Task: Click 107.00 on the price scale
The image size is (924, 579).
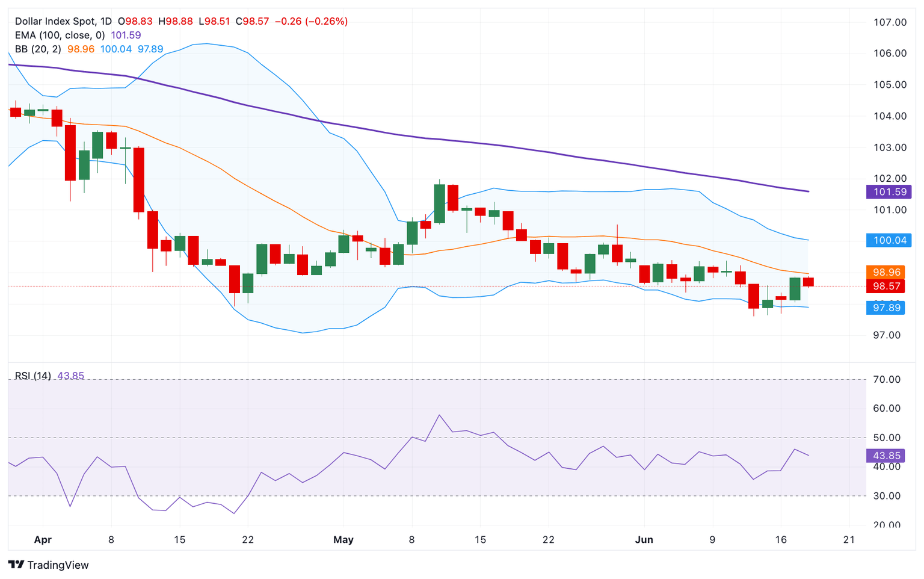Action: [890, 22]
